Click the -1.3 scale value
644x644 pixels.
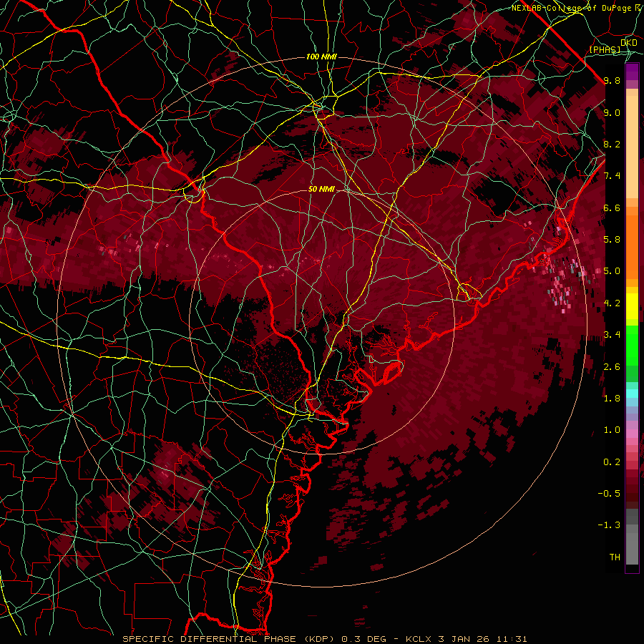[609, 525]
